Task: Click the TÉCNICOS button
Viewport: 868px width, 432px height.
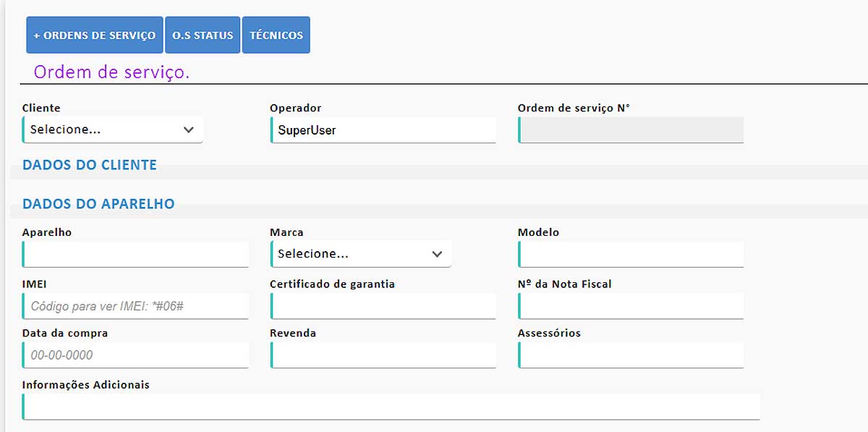Action: point(276,34)
